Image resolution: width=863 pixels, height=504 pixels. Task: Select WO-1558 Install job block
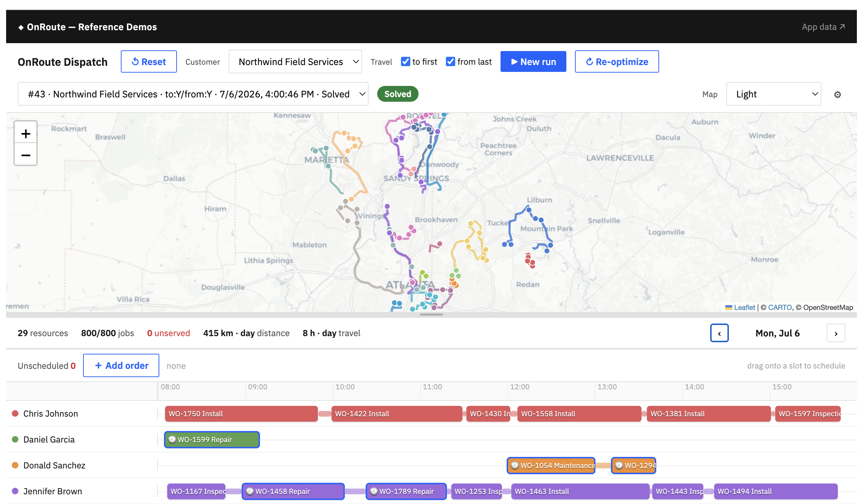point(579,413)
